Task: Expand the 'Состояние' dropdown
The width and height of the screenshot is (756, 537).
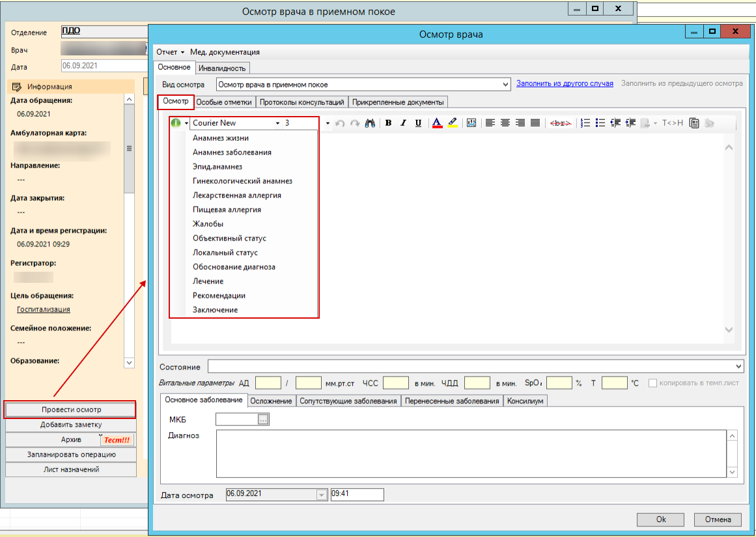Action: 738,367
